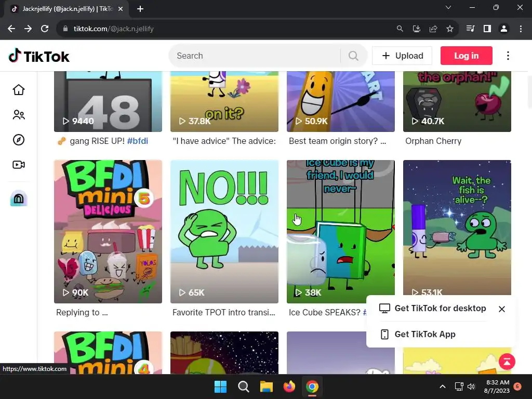Click the share page icon in address bar
This screenshot has height=399, width=532.
click(433, 29)
